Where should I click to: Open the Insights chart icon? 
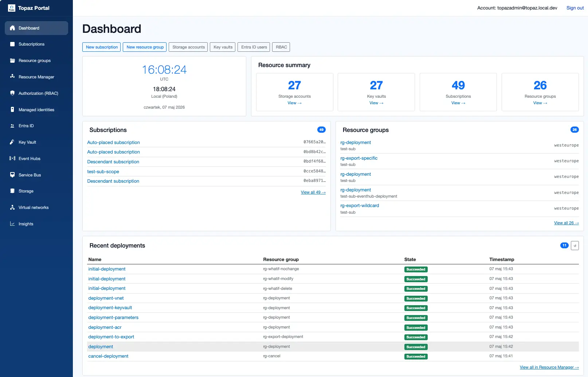click(x=12, y=224)
